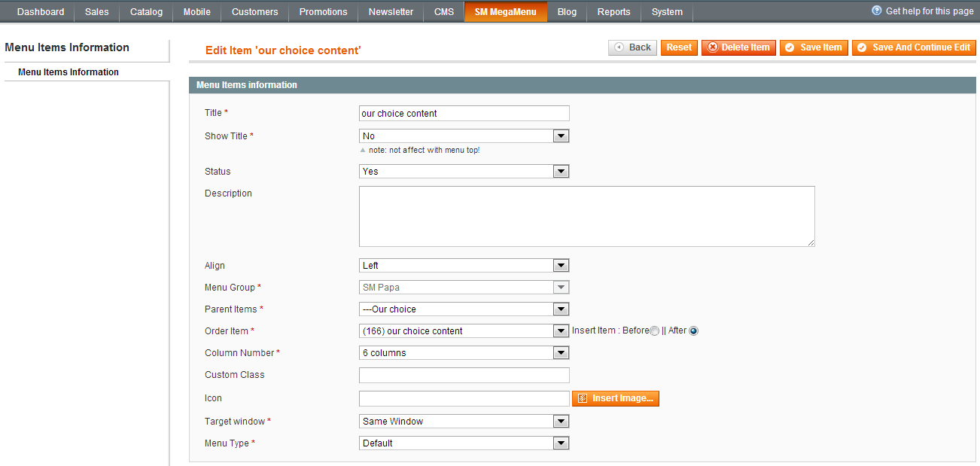Expand the Status dropdown
Image resolution: width=980 pixels, height=466 pixels.
click(464, 172)
